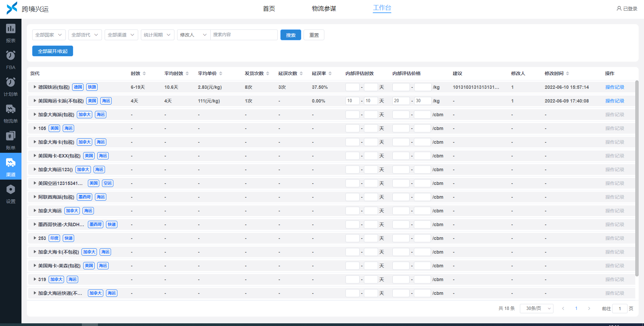Screen dimensions: 644x326
Task: Click the 2.83(元/kg) price cell
Action: pos(210,87)
